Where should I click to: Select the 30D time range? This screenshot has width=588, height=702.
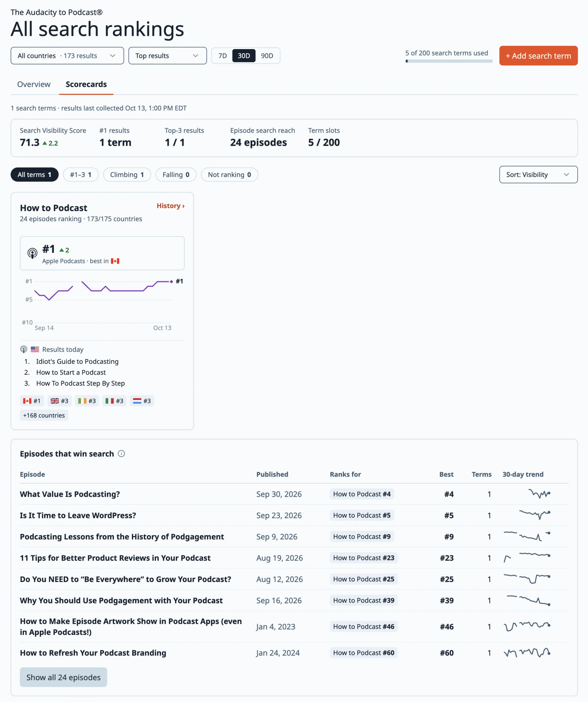(244, 56)
